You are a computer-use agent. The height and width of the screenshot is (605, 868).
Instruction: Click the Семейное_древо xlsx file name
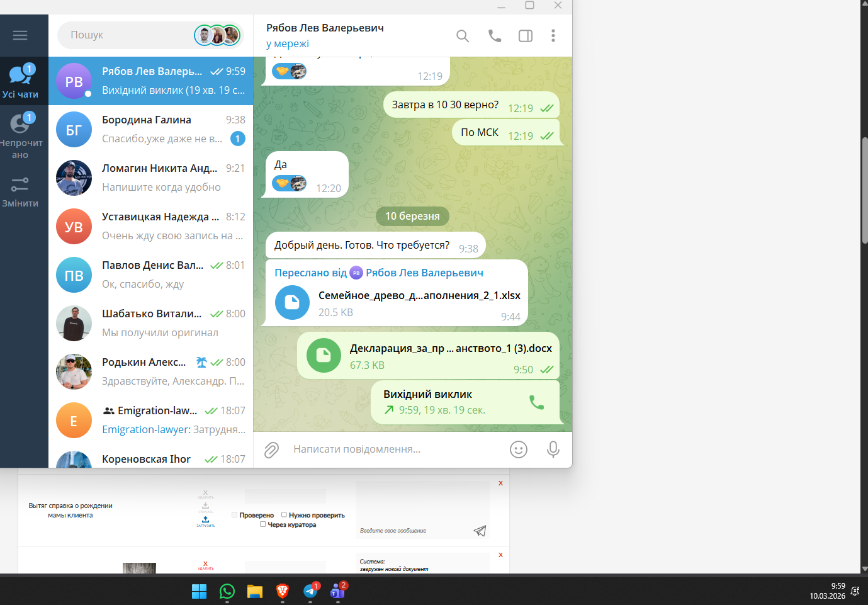[x=419, y=295]
